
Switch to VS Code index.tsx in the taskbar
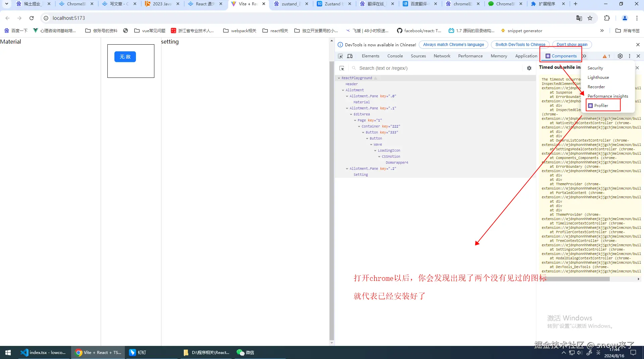(43, 352)
